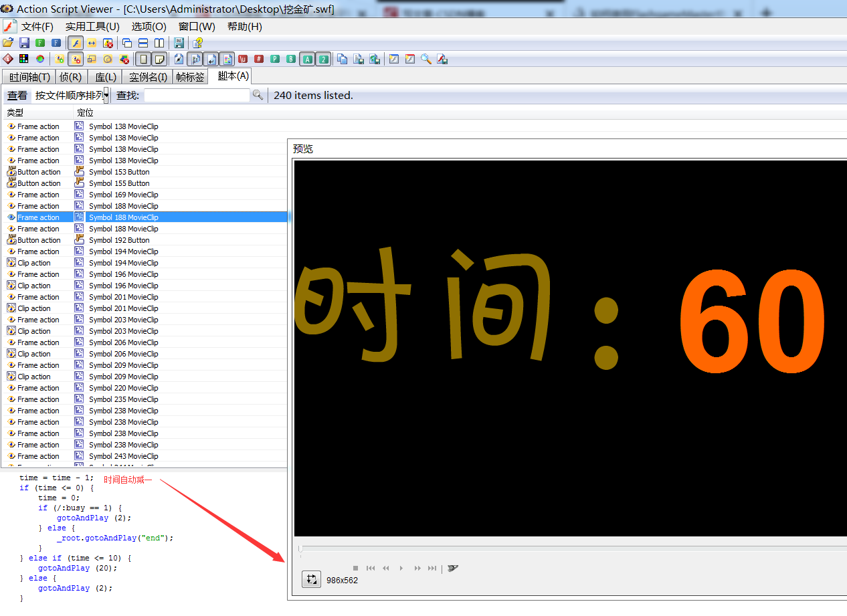Click the floppy disk Save icon

pos(24,43)
